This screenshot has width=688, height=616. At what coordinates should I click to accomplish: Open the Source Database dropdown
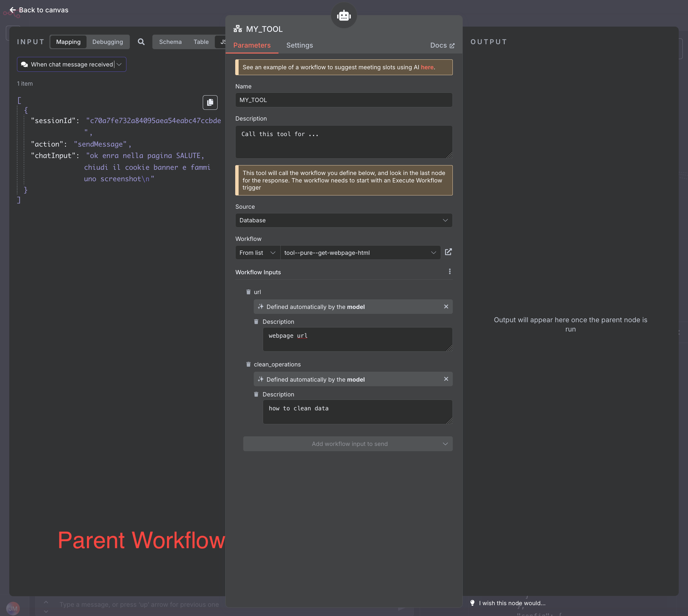[x=344, y=220]
